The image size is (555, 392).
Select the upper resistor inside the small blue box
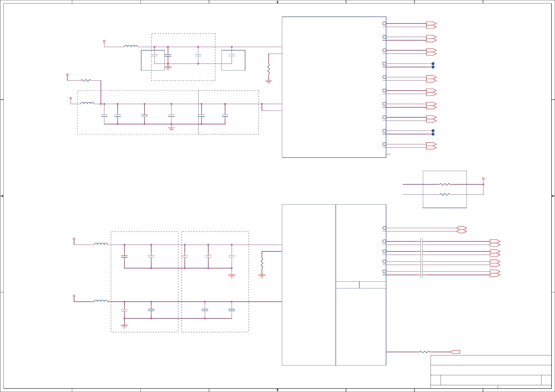tap(445, 184)
